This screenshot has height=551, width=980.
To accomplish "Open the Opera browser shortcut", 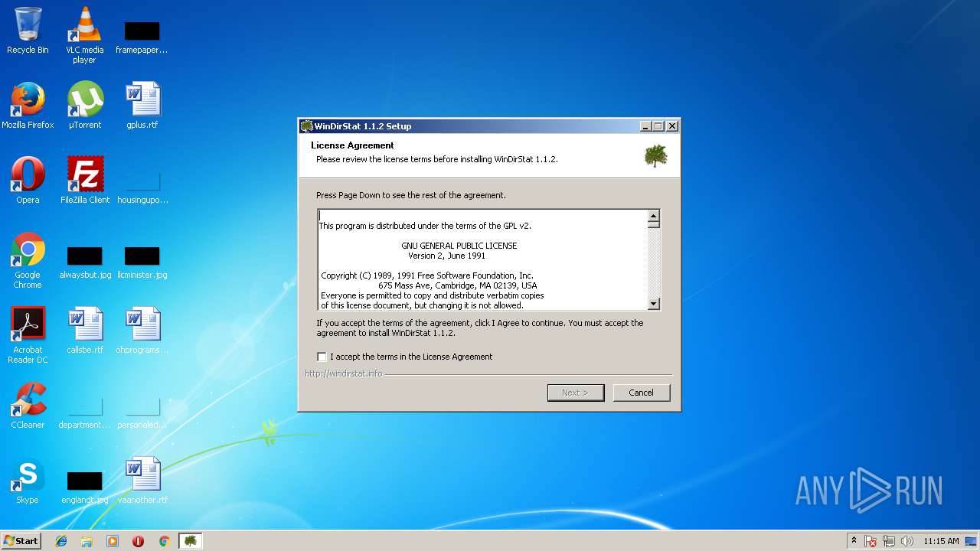I will [x=28, y=181].
